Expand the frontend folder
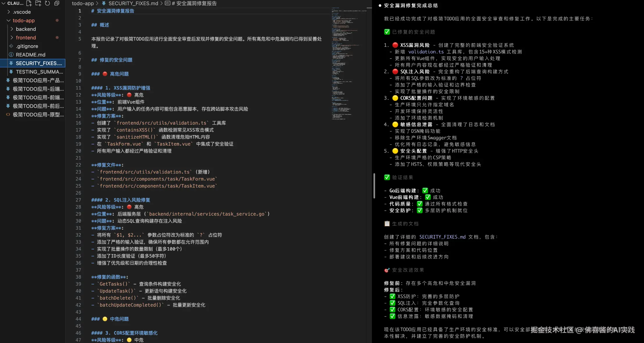Image resolution: width=644 pixels, height=343 pixels. (12, 37)
